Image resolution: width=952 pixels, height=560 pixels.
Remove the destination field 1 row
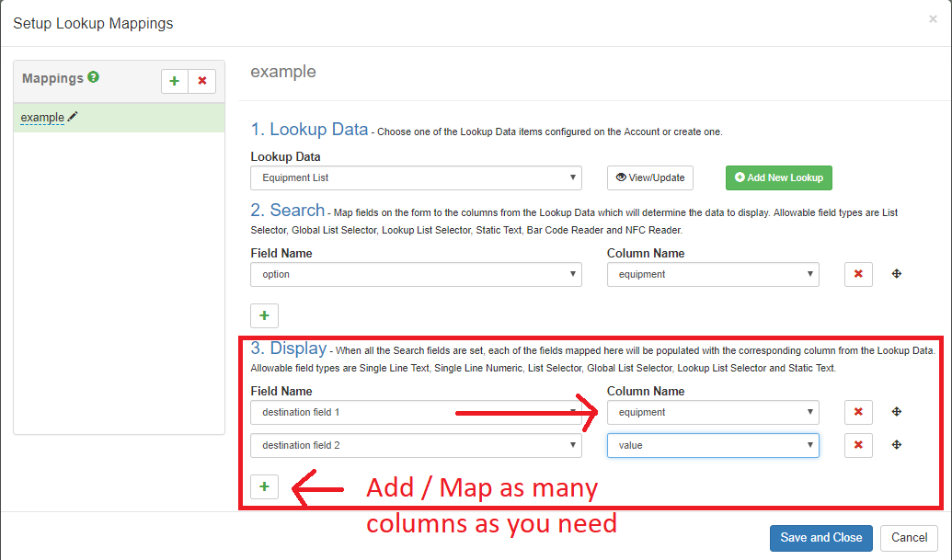pyautogui.click(x=857, y=412)
